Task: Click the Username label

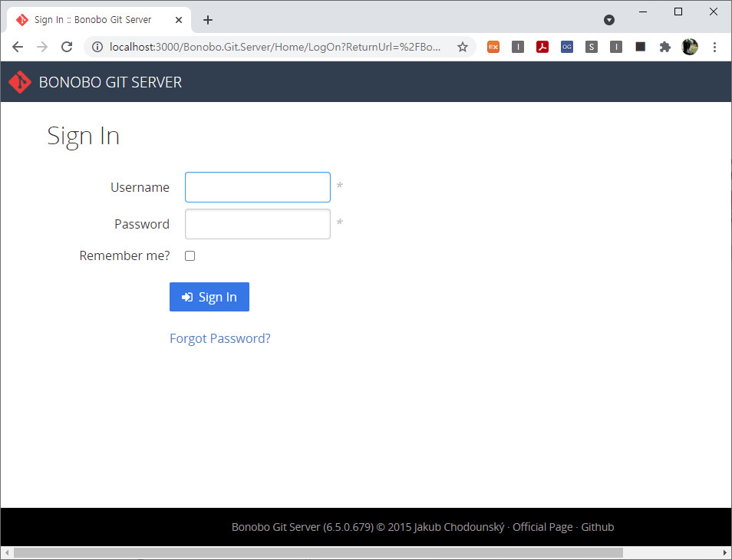Action: (140, 187)
